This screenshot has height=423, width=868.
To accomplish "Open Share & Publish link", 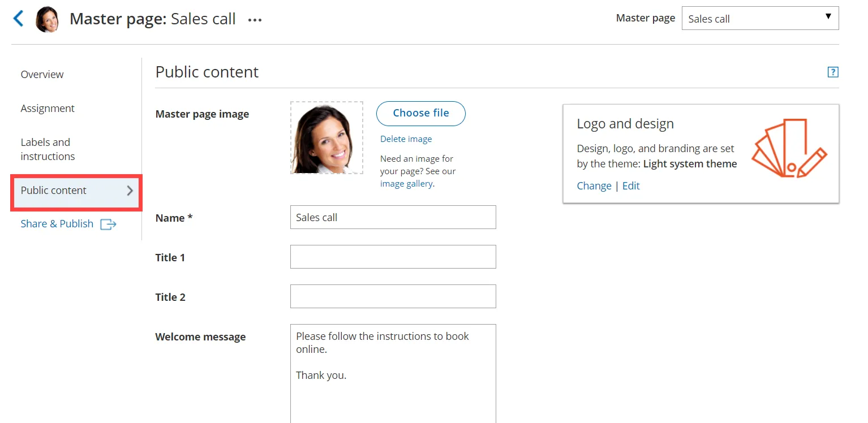I will [57, 224].
